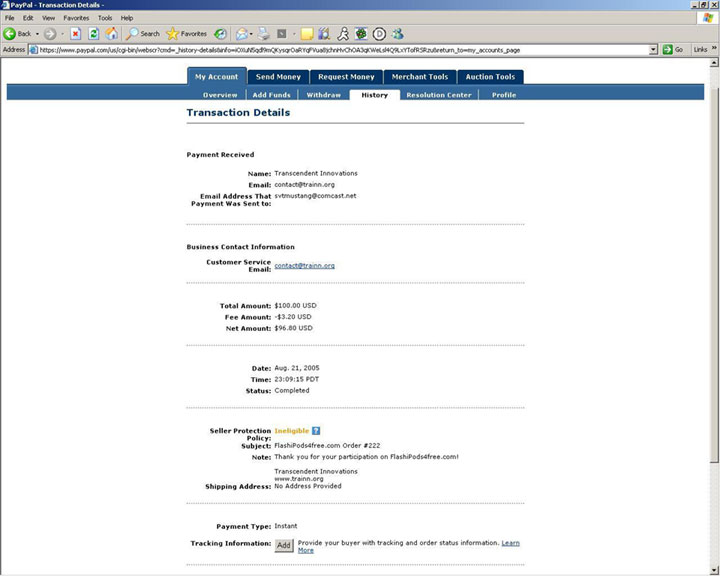Click the $96.80 USD net amount value
The width and height of the screenshot is (720, 576).
tap(293, 328)
